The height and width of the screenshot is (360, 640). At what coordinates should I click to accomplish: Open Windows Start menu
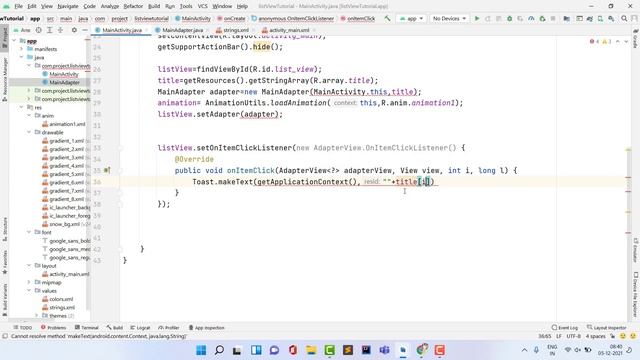tap(201, 350)
